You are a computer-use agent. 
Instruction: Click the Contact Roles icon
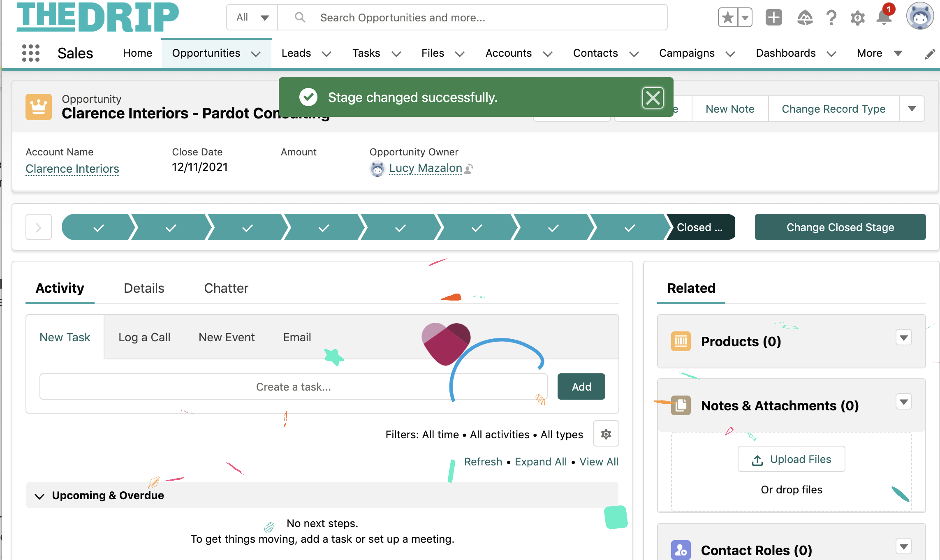pos(681,550)
